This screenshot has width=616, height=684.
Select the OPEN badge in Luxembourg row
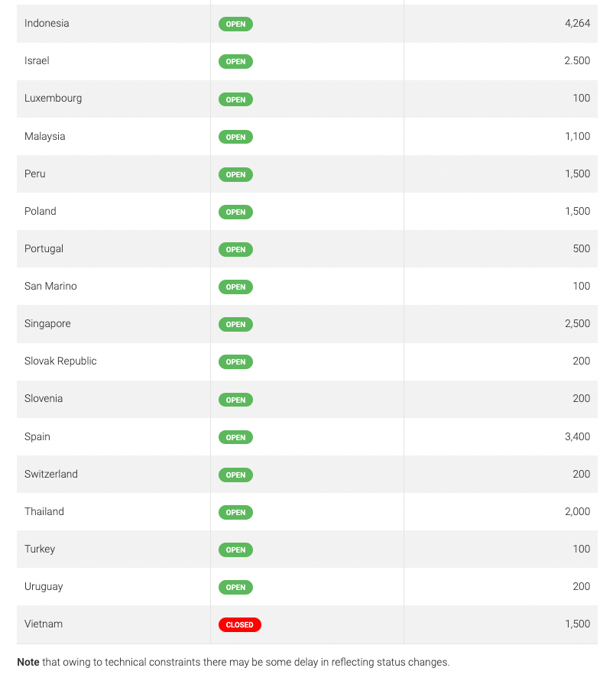coord(235,99)
